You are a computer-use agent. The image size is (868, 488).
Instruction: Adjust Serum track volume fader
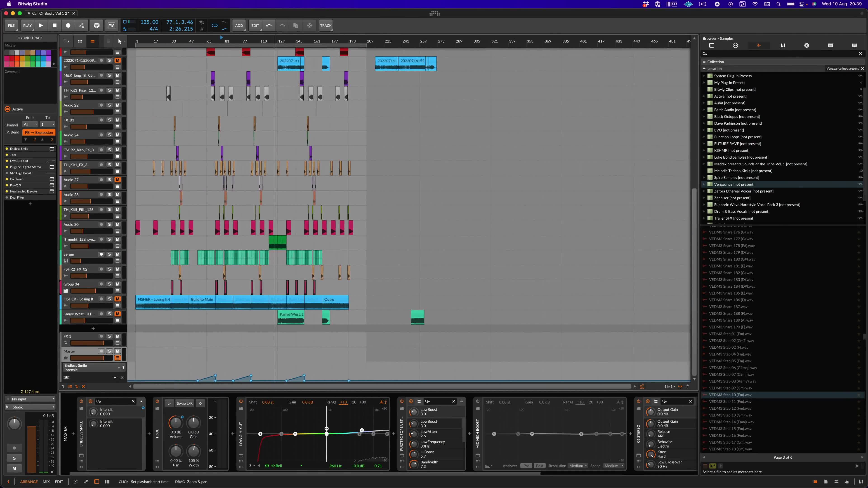tap(91, 261)
